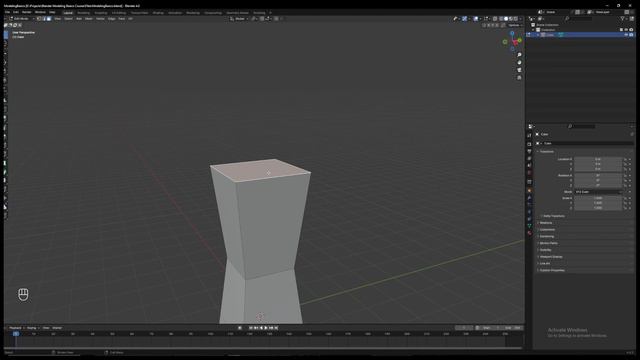Switch to wireframe viewport shading
This screenshot has height=360, width=640.
pos(501,19)
